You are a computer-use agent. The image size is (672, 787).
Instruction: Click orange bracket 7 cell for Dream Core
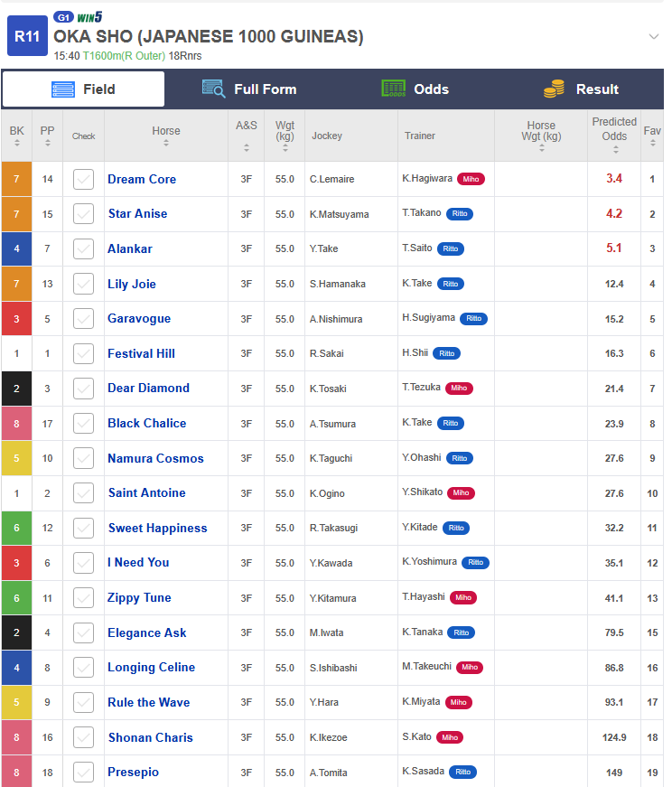click(16, 179)
